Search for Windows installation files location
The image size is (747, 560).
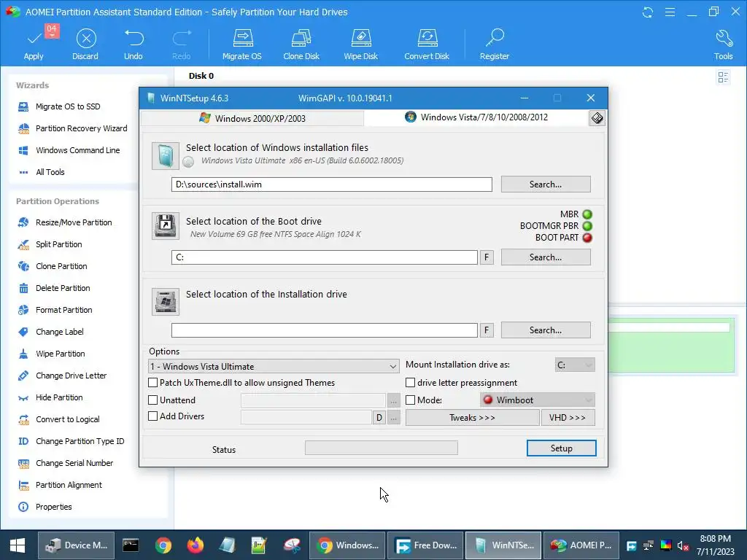(x=546, y=184)
